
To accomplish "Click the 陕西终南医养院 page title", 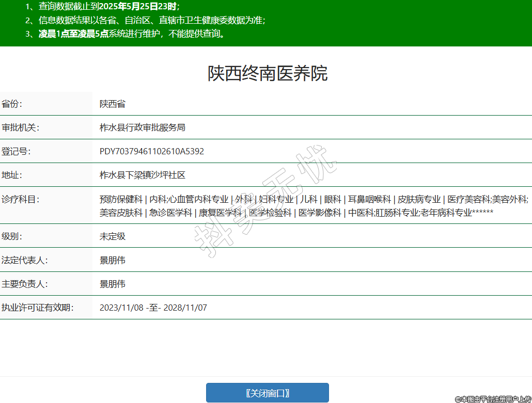I will pyautogui.click(x=268, y=74).
